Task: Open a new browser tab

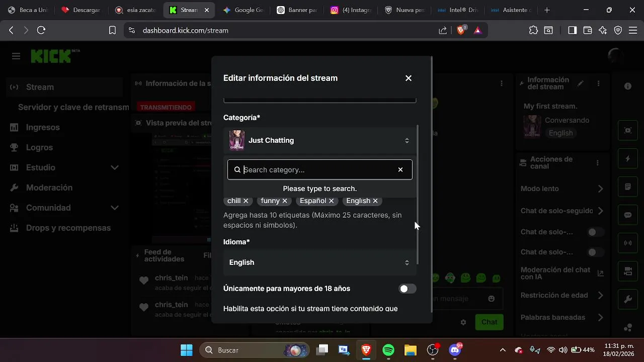Action: pos(547,10)
